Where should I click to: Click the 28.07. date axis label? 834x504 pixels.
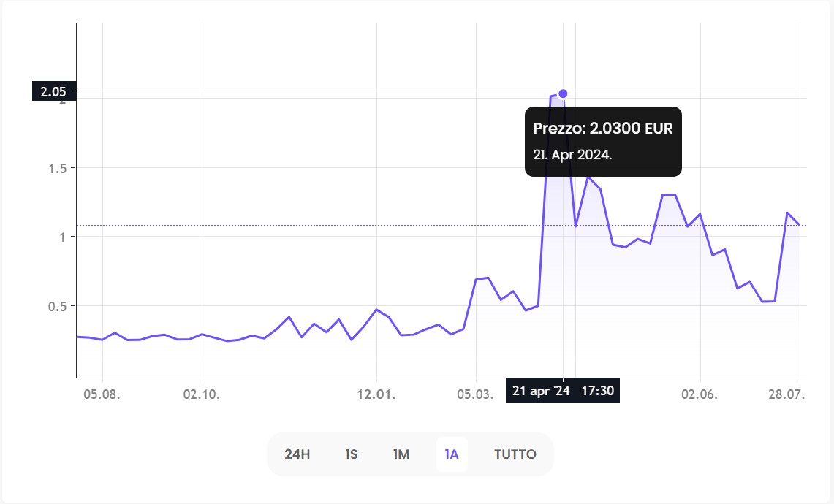(788, 394)
